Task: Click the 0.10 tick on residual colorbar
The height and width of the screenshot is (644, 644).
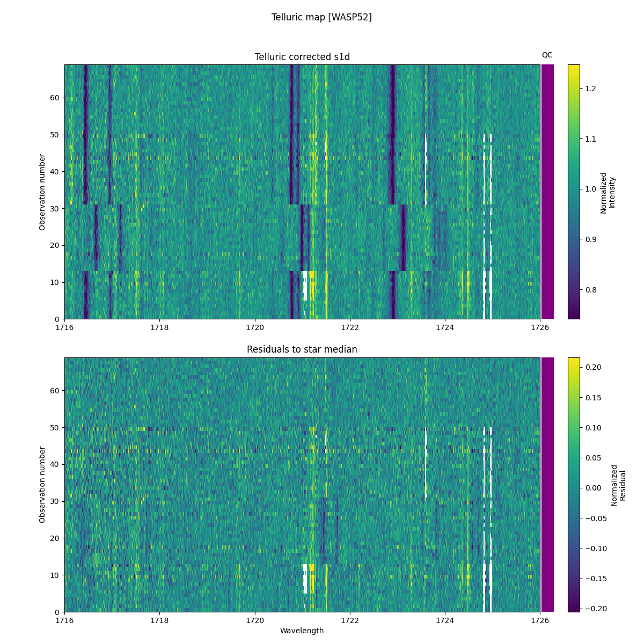Action: click(592, 428)
